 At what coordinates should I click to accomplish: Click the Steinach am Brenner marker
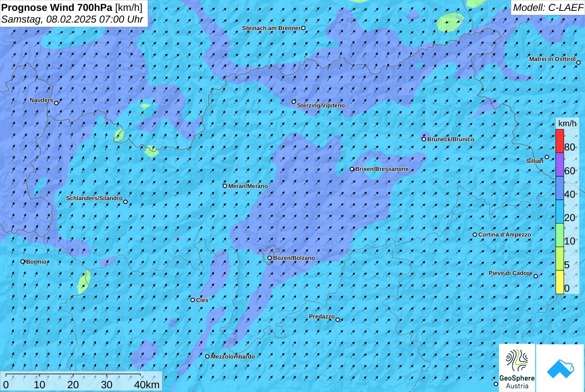tap(303, 28)
